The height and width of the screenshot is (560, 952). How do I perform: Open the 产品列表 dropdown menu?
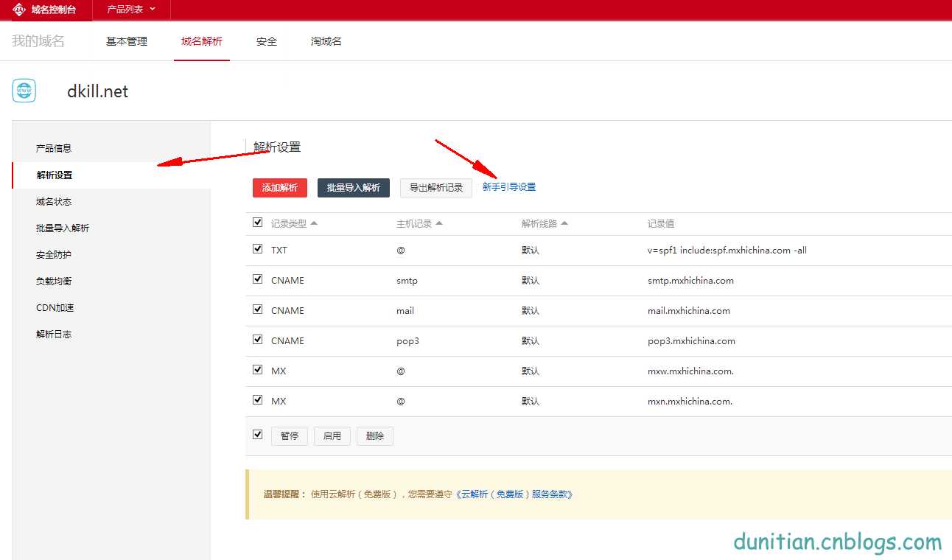pyautogui.click(x=131, y=10)
